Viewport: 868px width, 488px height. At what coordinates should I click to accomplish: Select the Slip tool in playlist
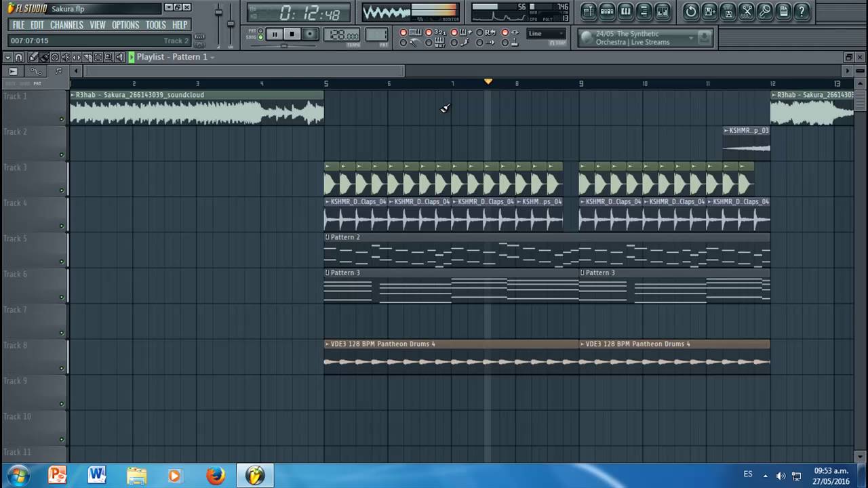77,57
